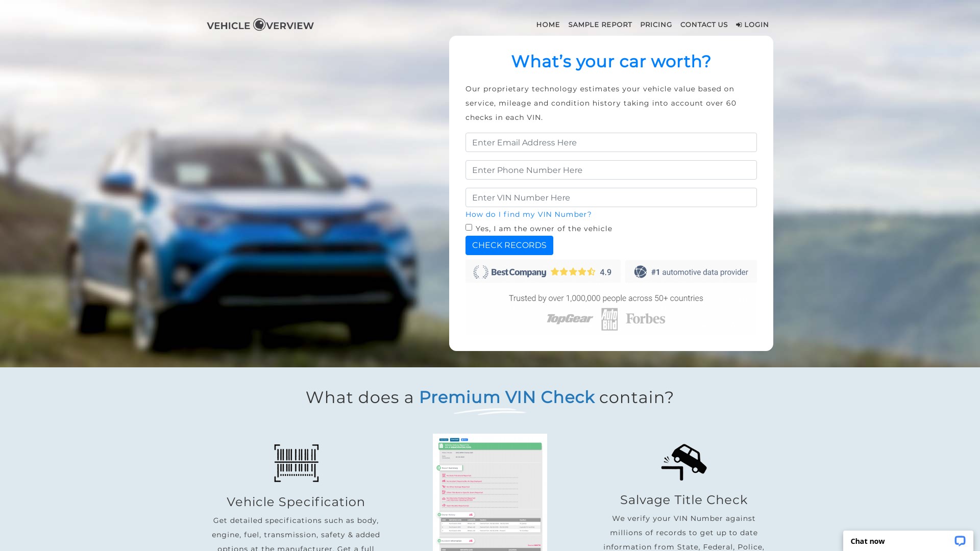The width and height of the screenshot is (980, 551).
Task: Select the PRICING menu item
Action: [x=655, y=24]
